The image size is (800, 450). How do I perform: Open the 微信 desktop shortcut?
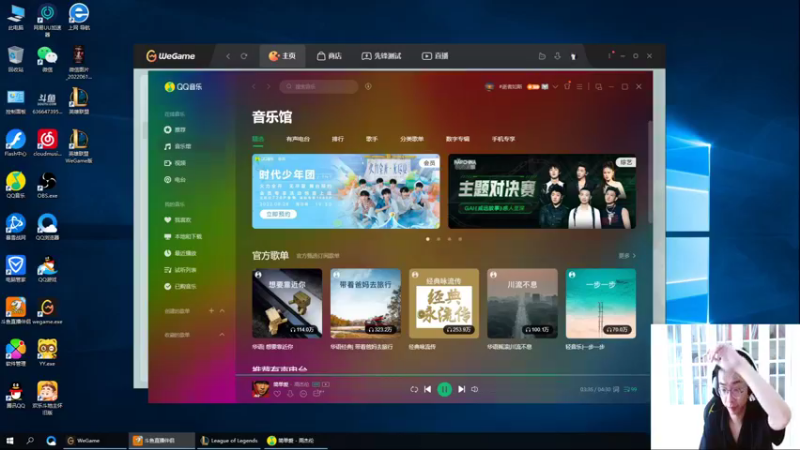click(x=47, y=59)
